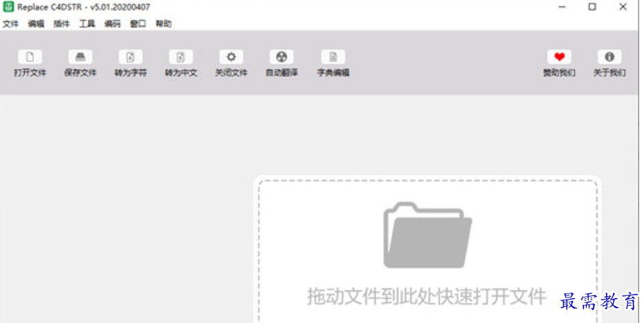Viewport: 644px width, 323px height.
Task: Select the 转为字符 conversion icon
Action: coord(130,57)
